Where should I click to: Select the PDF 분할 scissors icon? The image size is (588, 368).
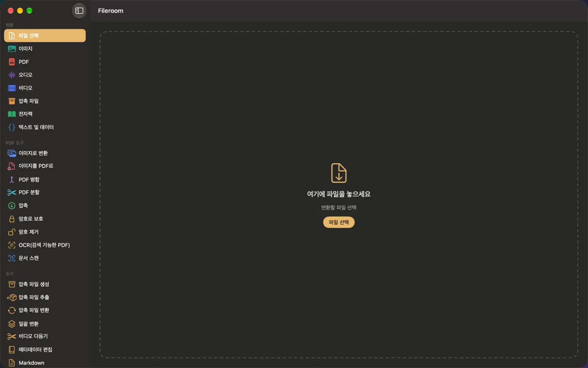(12, 192)
